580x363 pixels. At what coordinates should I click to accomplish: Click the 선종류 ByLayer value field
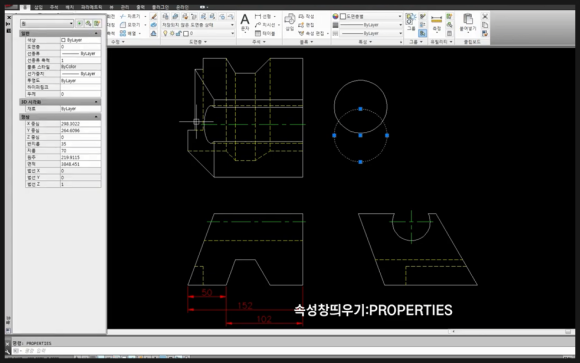80,53
